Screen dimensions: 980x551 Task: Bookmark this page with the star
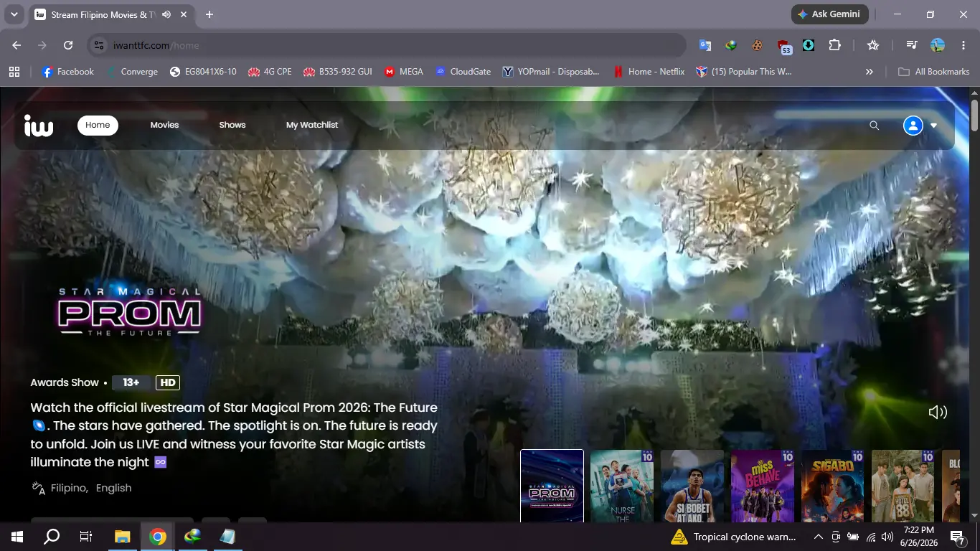point(873,45)
